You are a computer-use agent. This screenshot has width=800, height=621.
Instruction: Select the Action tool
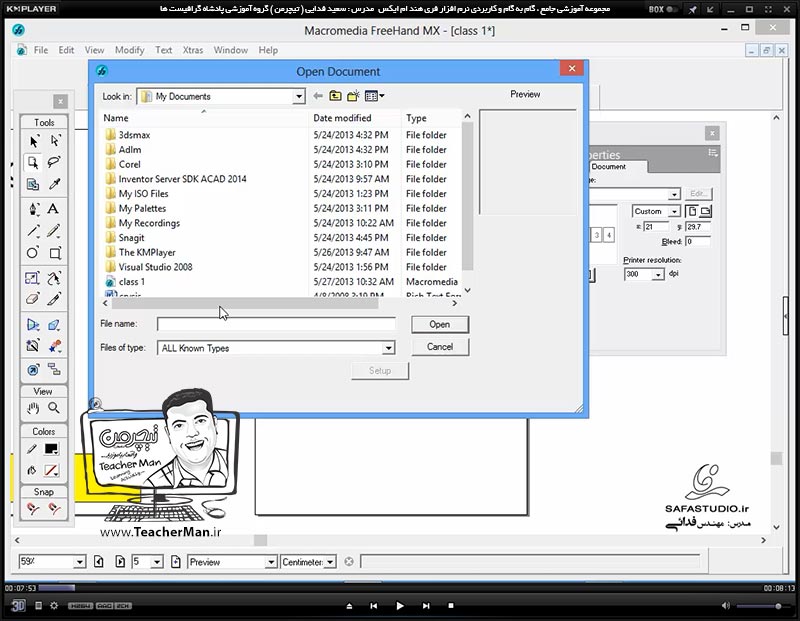pos(33,369)
